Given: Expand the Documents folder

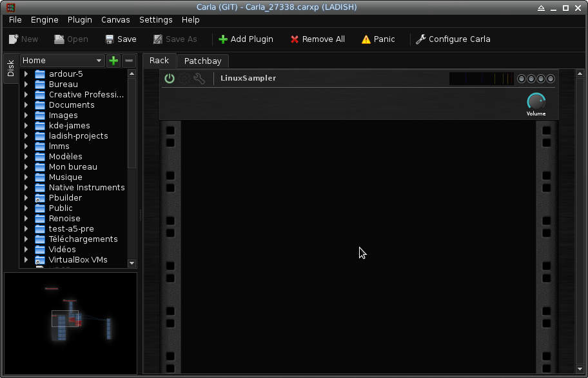Looking at the screenshot, I should 26,105.
